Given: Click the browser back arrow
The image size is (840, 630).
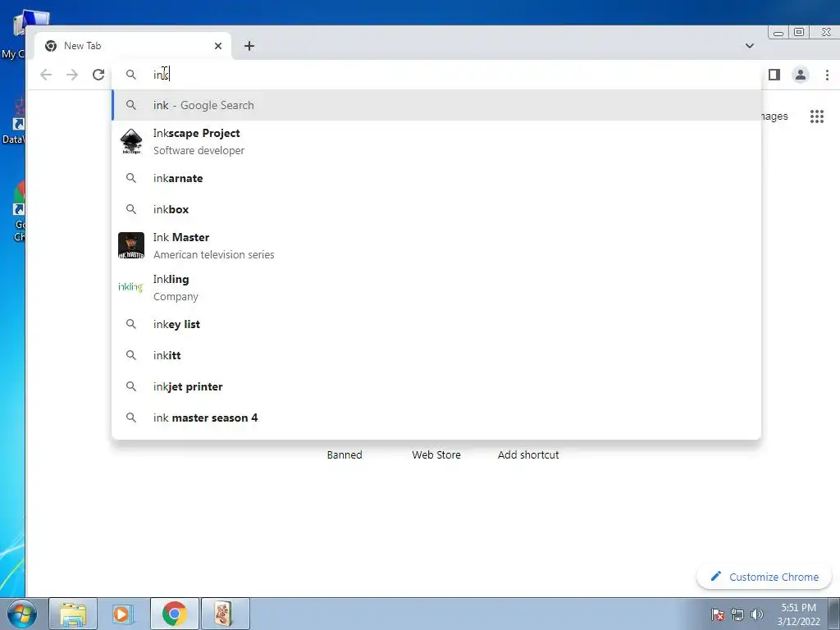Looking at the screenshot, I should tap(46, 75).
